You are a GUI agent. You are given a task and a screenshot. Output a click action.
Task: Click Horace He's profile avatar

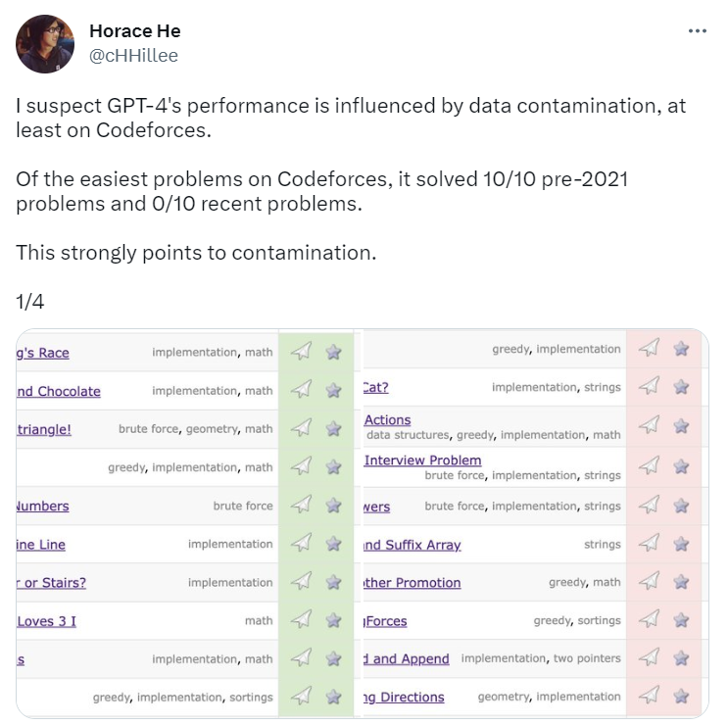point(45,44)
